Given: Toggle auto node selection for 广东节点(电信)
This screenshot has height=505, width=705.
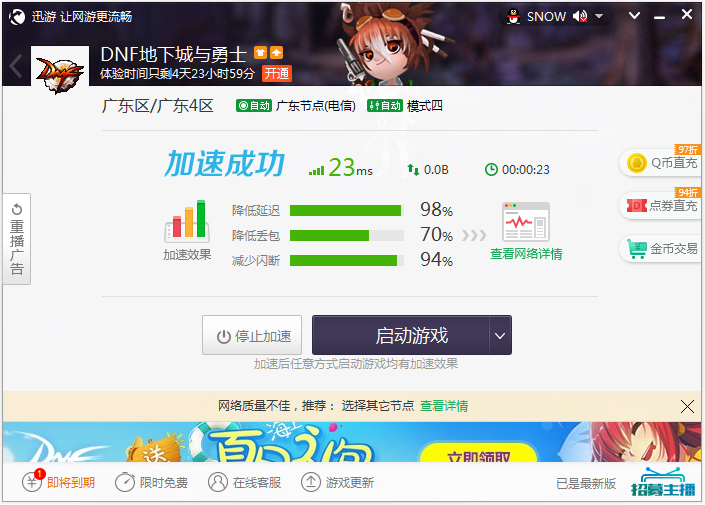Looking at the screenshot, I should coord(254,106).
